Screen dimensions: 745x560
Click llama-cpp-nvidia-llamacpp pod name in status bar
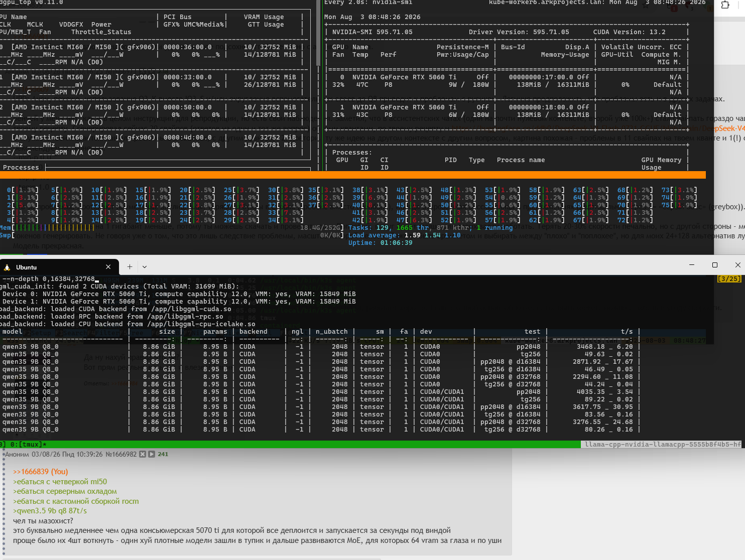(663, 445)
